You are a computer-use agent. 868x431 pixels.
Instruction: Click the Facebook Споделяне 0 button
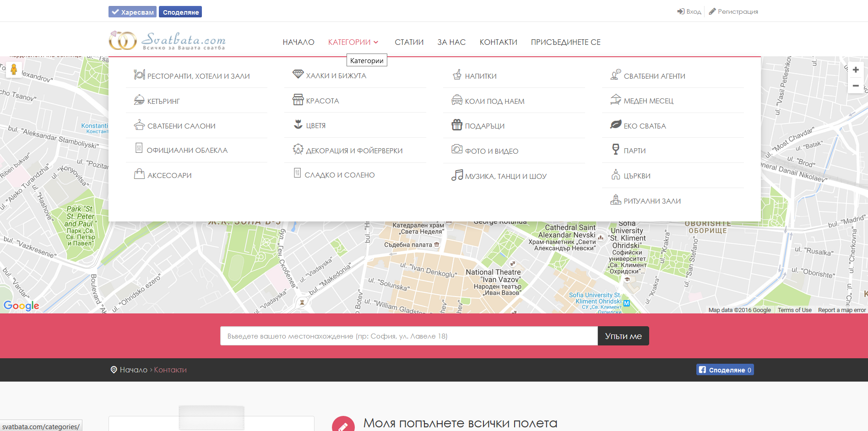(x=725, y=370)
